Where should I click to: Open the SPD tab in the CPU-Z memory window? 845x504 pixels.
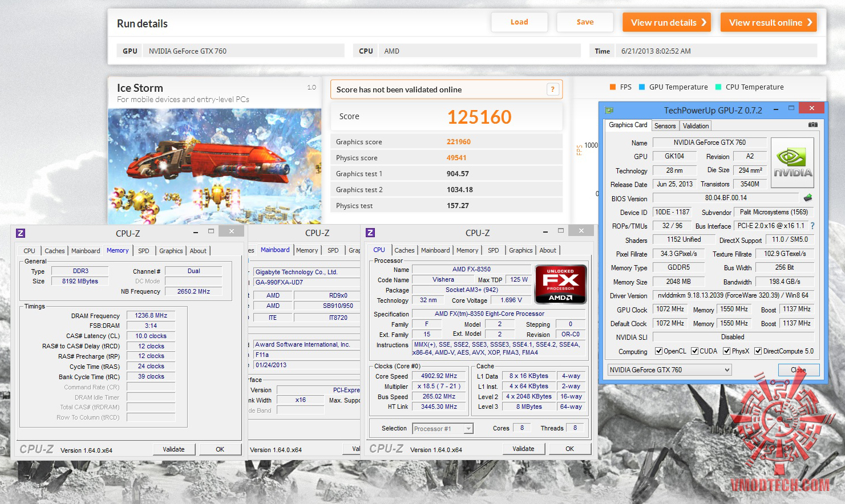(144, 251)
